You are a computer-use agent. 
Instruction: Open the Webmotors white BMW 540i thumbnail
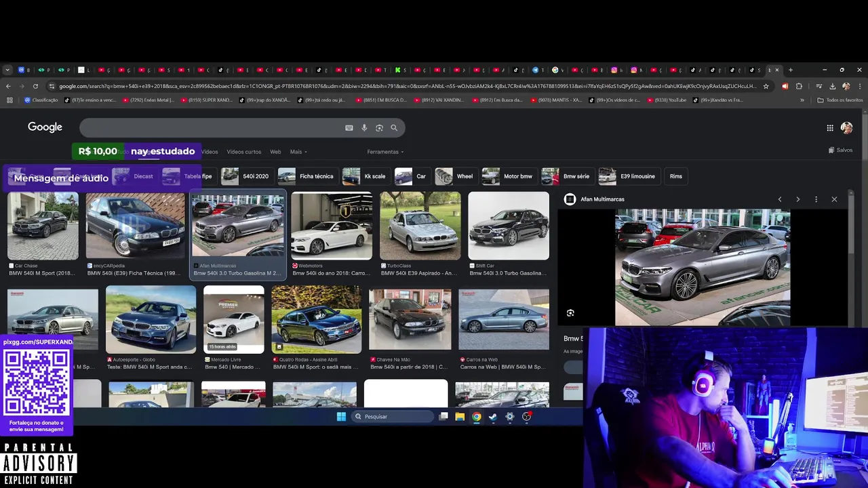(x=332, y=226)
